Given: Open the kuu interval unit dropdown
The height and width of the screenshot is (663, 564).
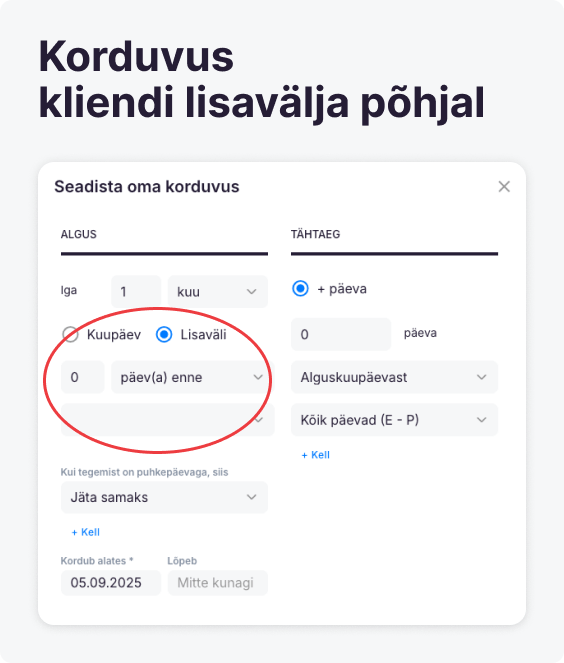Looking at the screenshot, I should (218, 292).
